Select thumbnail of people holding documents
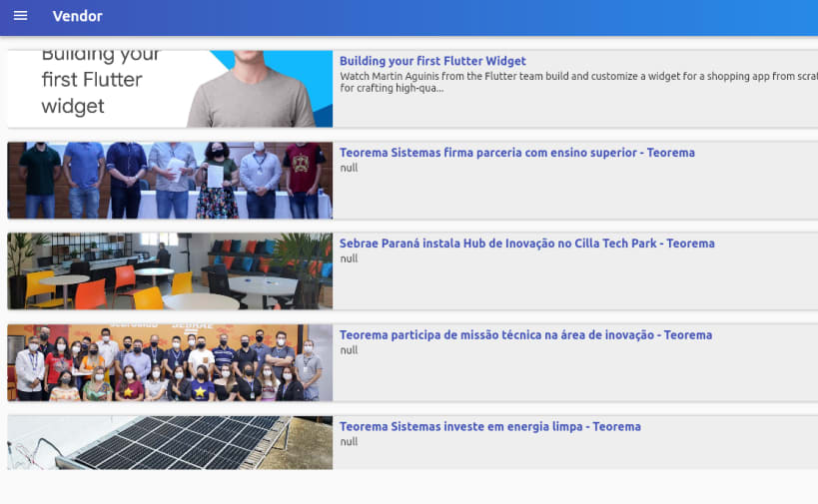The height and width of the screenshot is (504, 818). 170,181
